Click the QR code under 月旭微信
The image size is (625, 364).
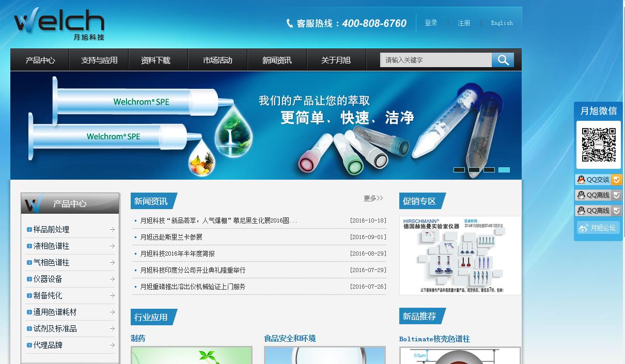(x=599, y=145)
